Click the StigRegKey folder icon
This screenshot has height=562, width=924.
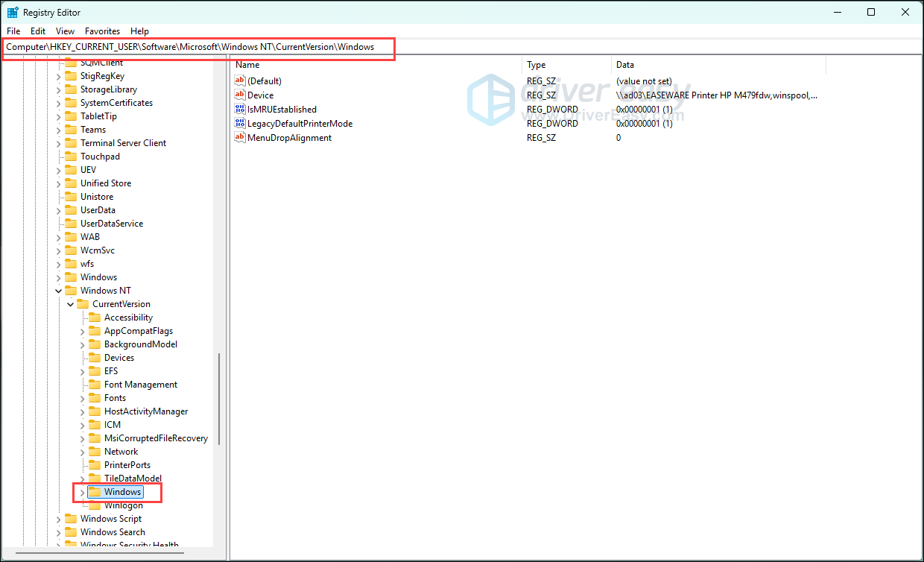click(71, 76)
